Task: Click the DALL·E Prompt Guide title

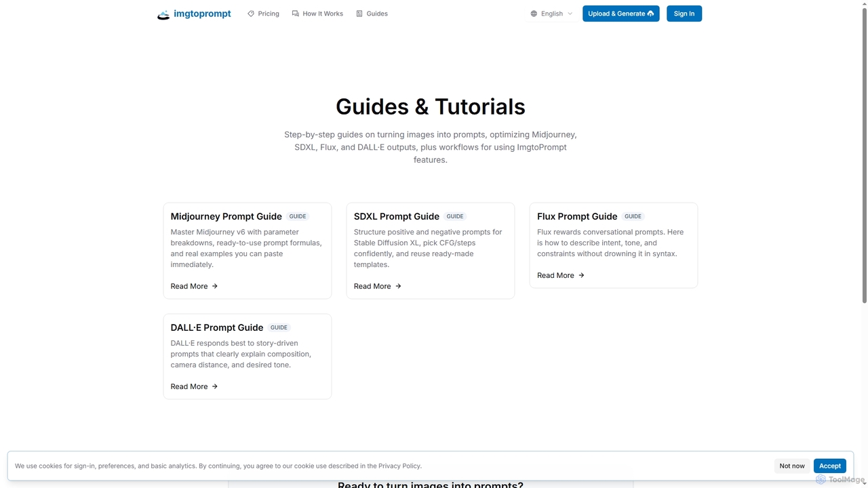Action: (x=217, y=327)
